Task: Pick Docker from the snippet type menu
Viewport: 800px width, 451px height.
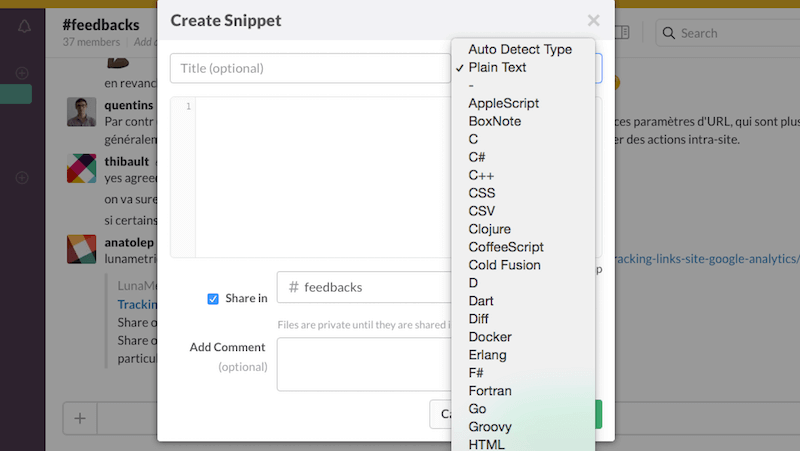Action: [489, 337]
